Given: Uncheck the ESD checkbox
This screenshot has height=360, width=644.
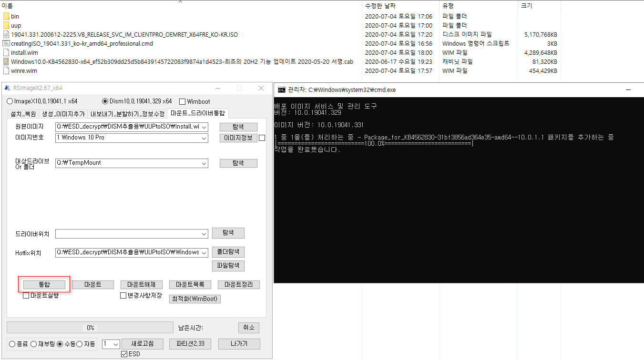Looking at the screenshot, I should [x=124, y=354].
